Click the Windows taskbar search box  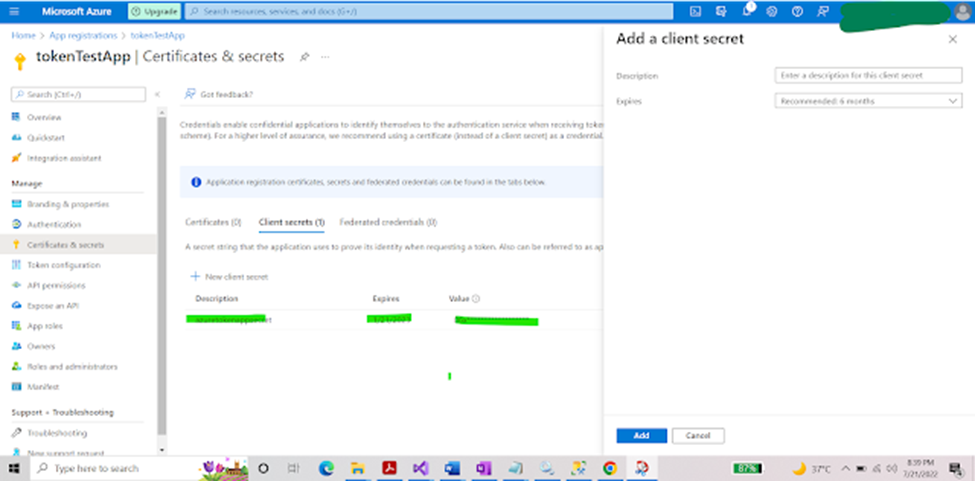click(138, 468)
